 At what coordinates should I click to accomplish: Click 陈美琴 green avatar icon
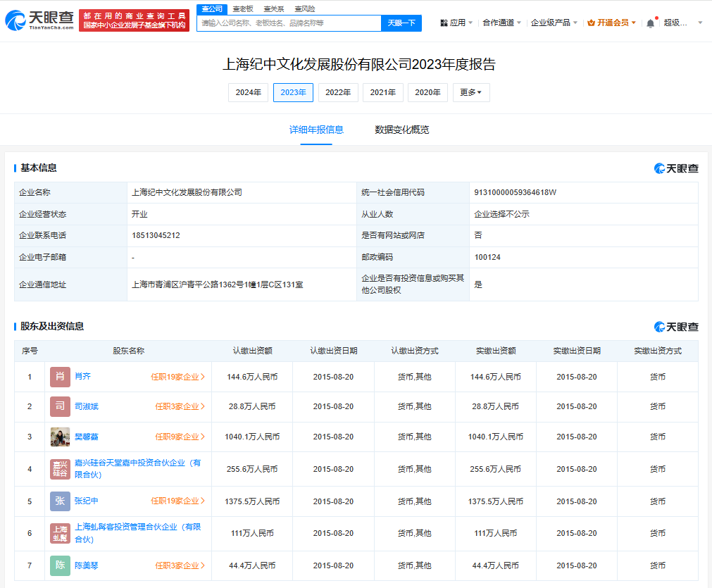coord(60,565)
